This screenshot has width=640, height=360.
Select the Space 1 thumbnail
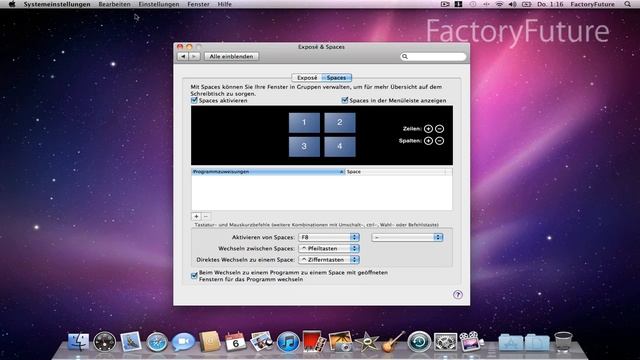(304, 122)
